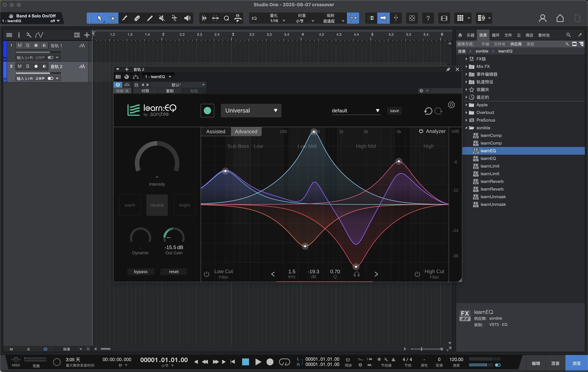Image resolution: width=588 pixels, height=372 pixels.
Task: Open the help question mark button
Action: pos(428,18)
